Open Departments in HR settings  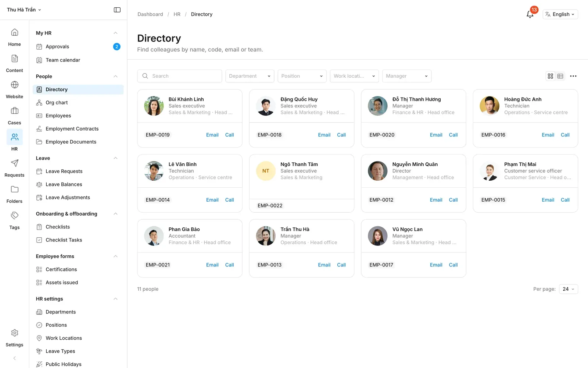point(78,312)
